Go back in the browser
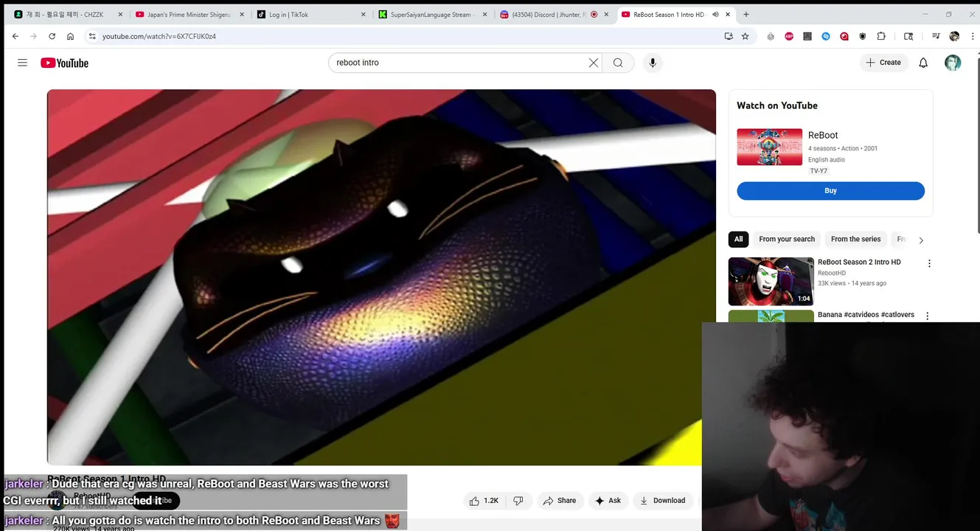980x531 pixels. (15, 36)
